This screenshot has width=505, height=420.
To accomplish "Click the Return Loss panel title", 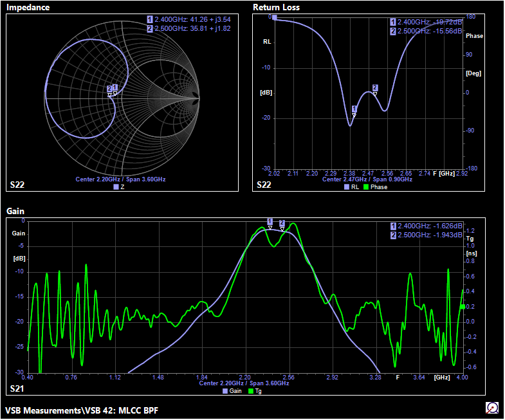I will pos(278,7).
